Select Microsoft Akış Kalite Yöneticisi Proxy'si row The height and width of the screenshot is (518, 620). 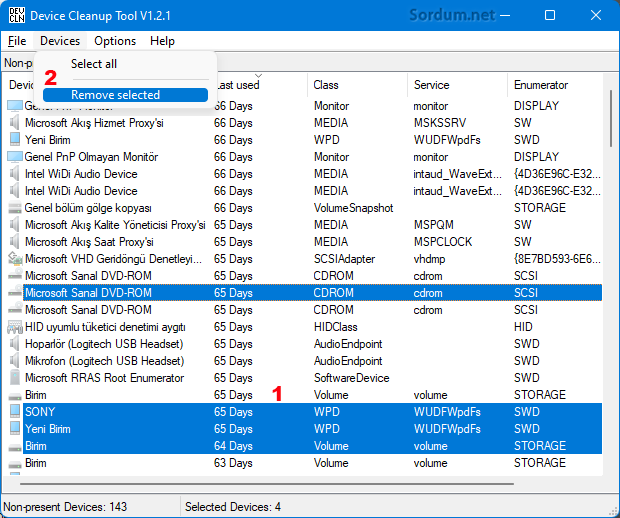pyautogui.click(x=304, y=225)
